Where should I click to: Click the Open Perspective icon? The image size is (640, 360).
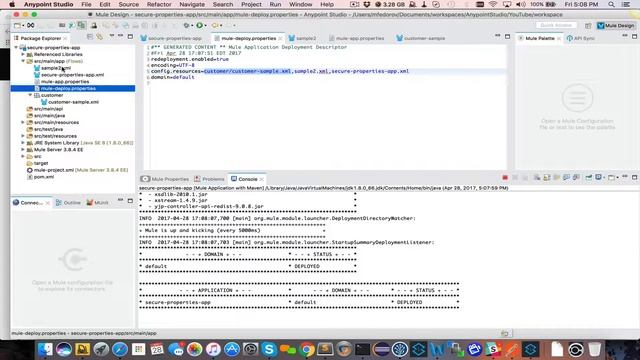tap(588, 26)
